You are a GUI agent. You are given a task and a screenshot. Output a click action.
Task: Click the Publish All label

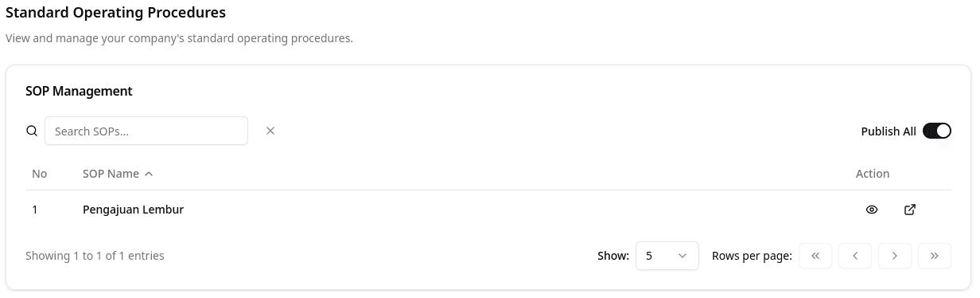pyautogui.click(x=889, y=131)
